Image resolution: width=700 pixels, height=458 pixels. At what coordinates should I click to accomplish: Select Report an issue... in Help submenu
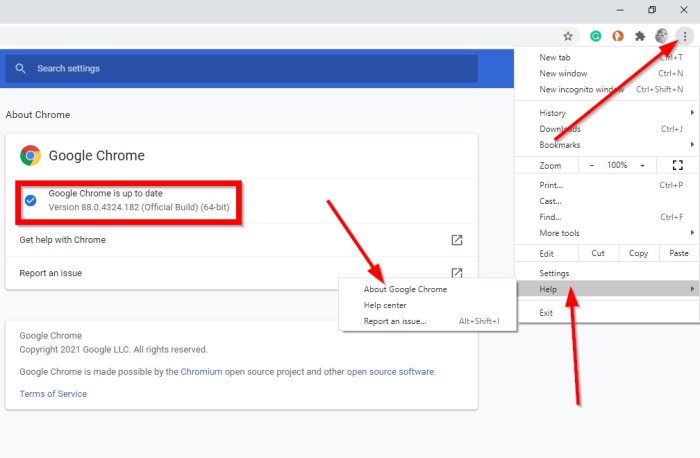pos(428,321)
